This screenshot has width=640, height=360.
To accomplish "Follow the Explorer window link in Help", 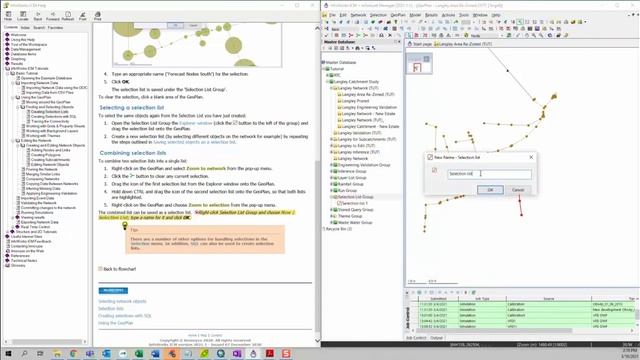I will [196, 123].
